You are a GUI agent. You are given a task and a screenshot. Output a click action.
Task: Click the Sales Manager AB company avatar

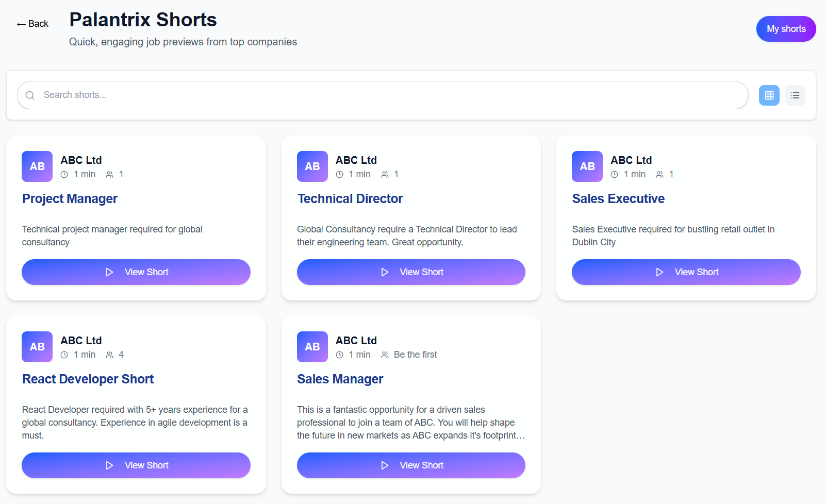pyautogui.click(x=312, y=347)
